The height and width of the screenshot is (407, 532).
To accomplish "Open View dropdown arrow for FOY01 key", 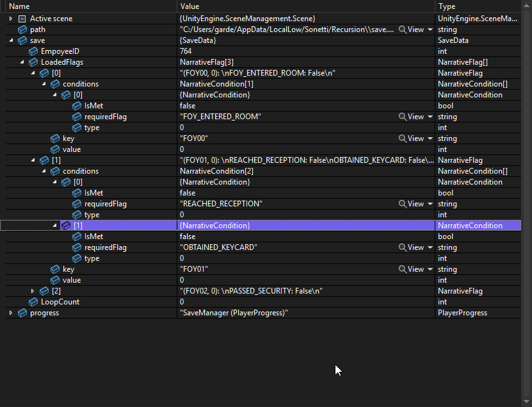I will 430,269.
